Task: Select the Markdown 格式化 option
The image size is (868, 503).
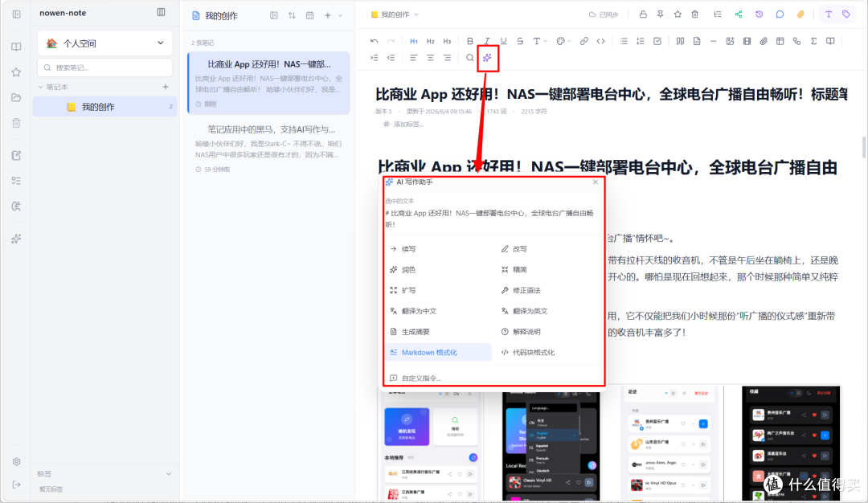Action: [438, 353]
